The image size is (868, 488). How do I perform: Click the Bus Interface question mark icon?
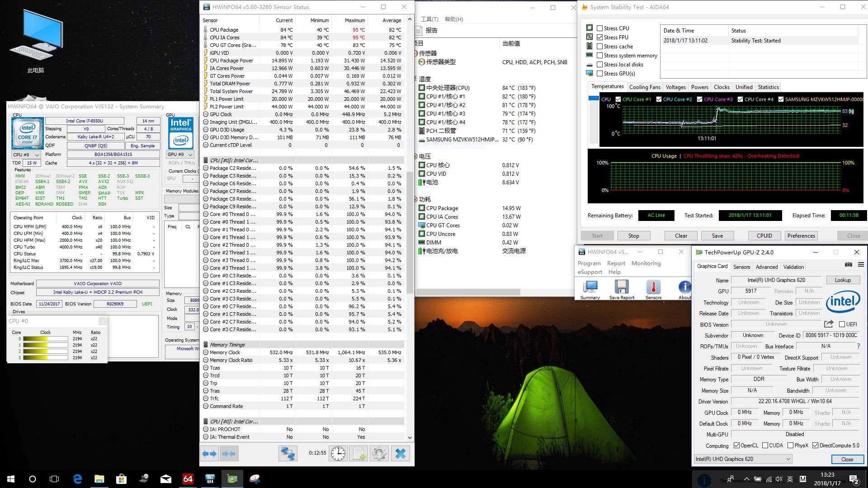click(858, 346)
